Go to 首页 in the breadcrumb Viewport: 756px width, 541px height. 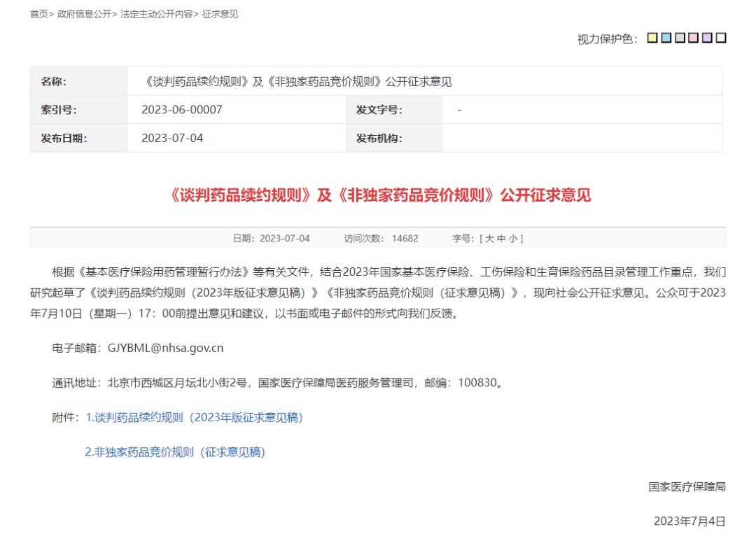point(38,14)
